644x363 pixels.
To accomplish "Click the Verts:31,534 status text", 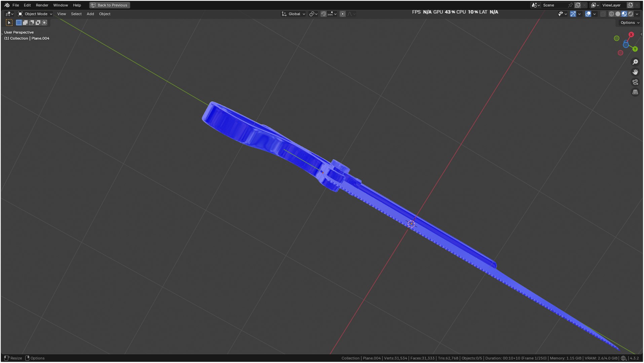I will [395, 358].
